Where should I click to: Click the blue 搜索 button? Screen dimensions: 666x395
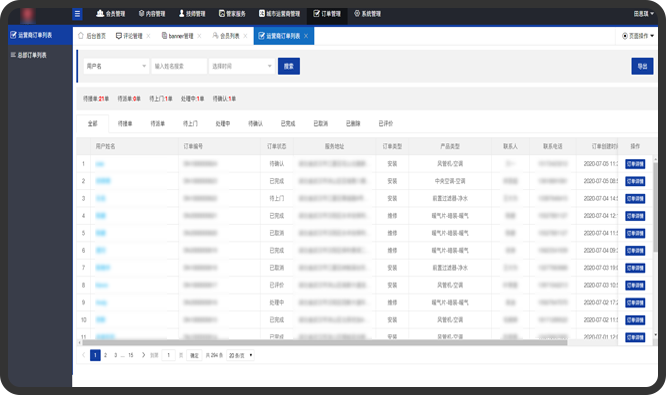[289, 66]
